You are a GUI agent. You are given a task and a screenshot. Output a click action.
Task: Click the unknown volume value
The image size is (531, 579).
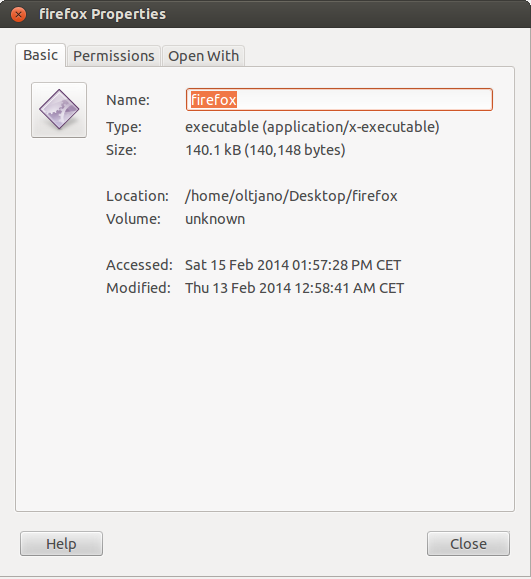tap(215, 219)
